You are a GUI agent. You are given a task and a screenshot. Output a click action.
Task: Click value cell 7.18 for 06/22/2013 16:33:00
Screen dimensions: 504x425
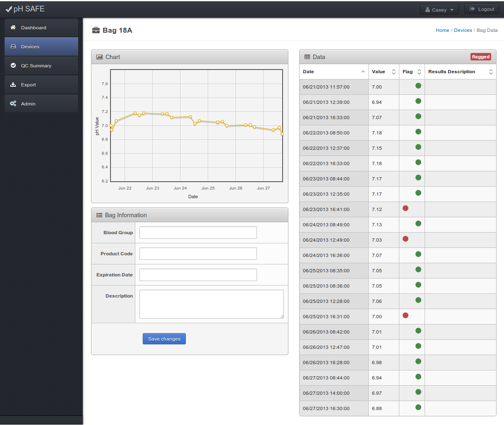(x=384, y=163)
